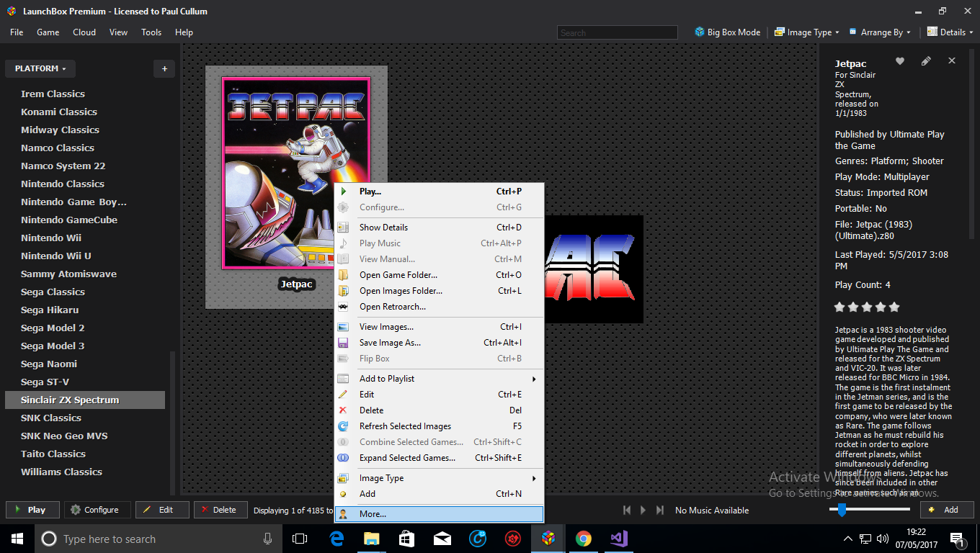Viewport: 980px width, 553px height.
Task: Open the Cloud menu
Action: [84, 32]
